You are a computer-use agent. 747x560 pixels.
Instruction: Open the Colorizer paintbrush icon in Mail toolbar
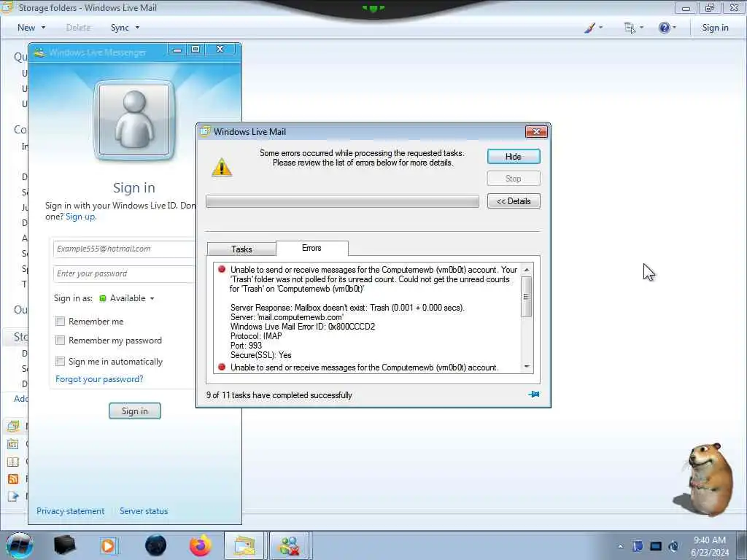point(589,28)
